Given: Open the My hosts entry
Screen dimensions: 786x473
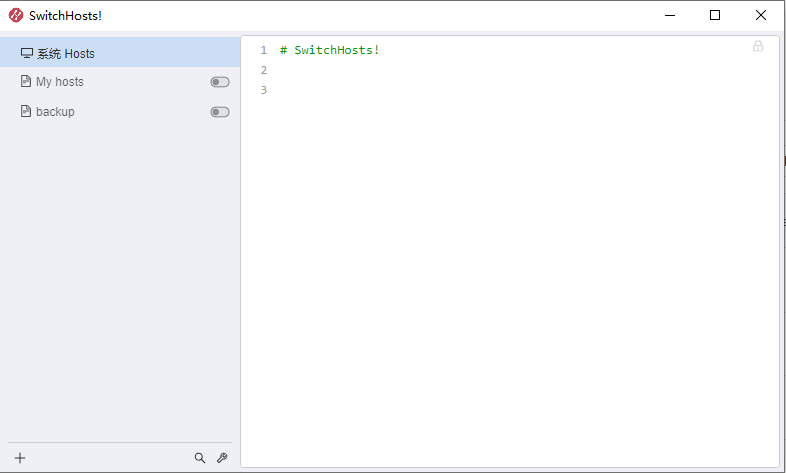Looking at the screenshot, I should point(120,82).
